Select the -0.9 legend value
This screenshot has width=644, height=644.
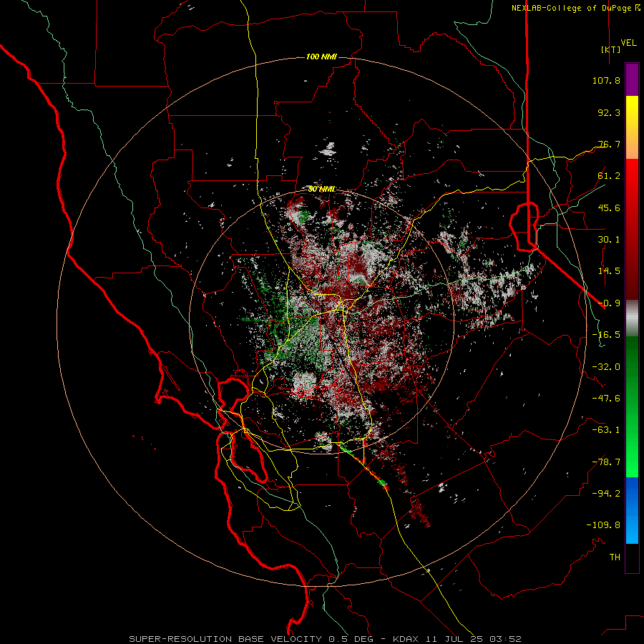point(609,303)
